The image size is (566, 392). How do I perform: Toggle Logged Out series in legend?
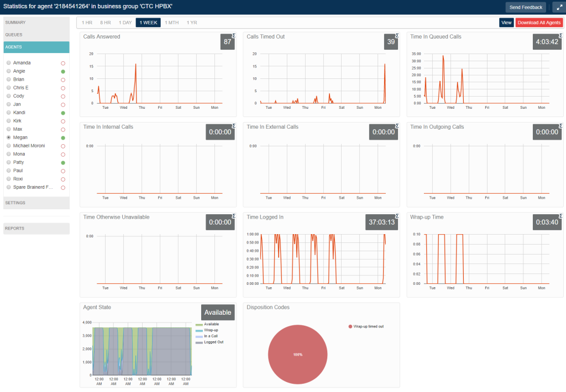[x=209, y=342]
